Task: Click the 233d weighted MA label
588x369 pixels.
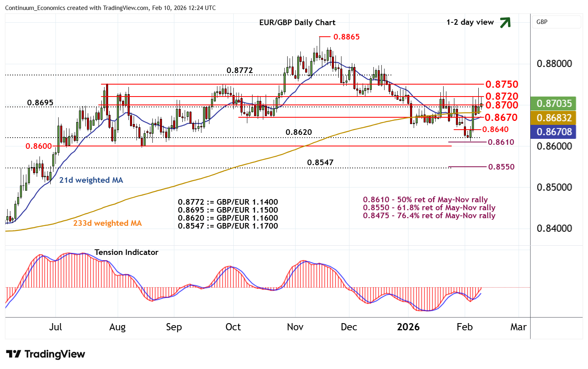Action: (107, 223)
